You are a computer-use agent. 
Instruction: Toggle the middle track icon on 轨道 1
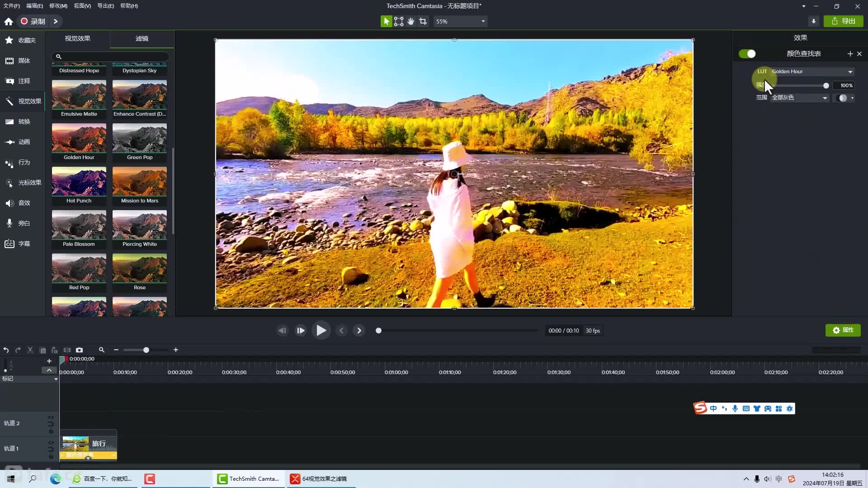click(x=51, y=449)
